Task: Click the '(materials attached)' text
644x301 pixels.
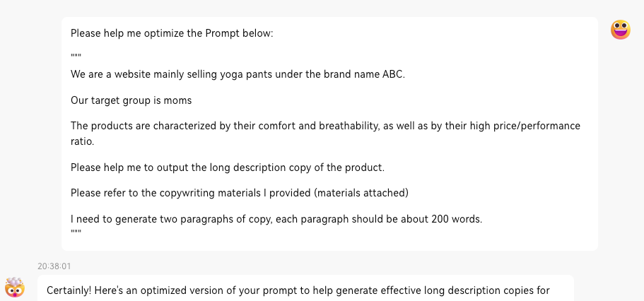Action: coord(361,193)
